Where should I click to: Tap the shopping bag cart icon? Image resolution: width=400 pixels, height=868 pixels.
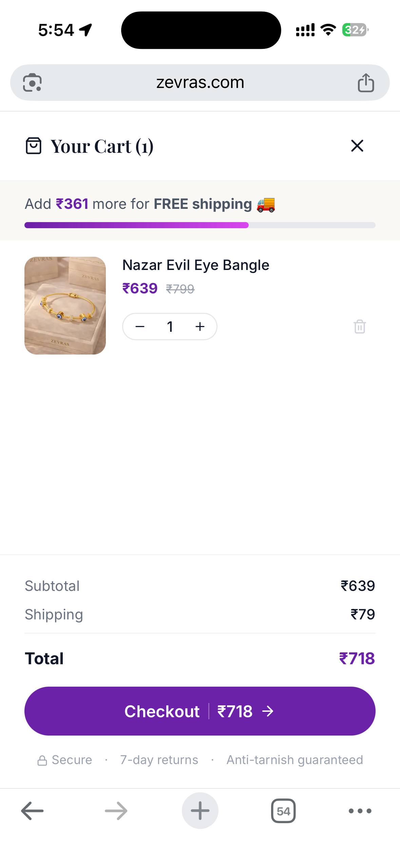pyautogui.click(x=34, y=146)
